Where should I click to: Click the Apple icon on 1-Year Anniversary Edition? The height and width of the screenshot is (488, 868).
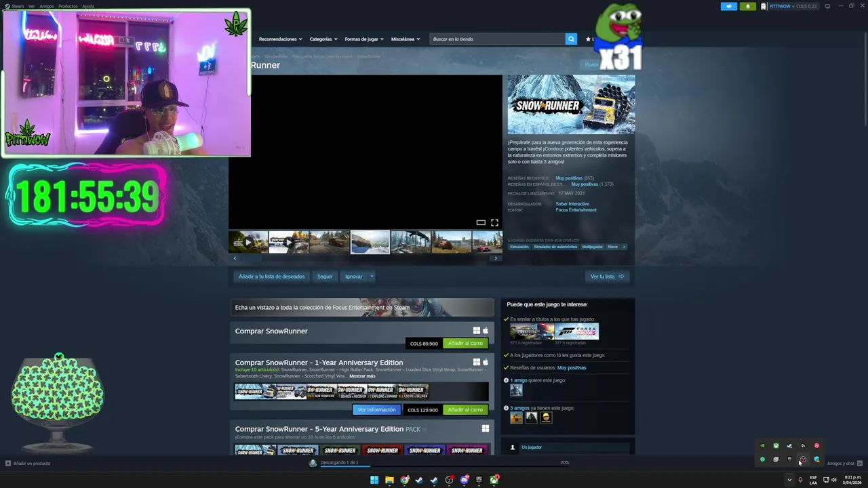click(x=485, y=362)
